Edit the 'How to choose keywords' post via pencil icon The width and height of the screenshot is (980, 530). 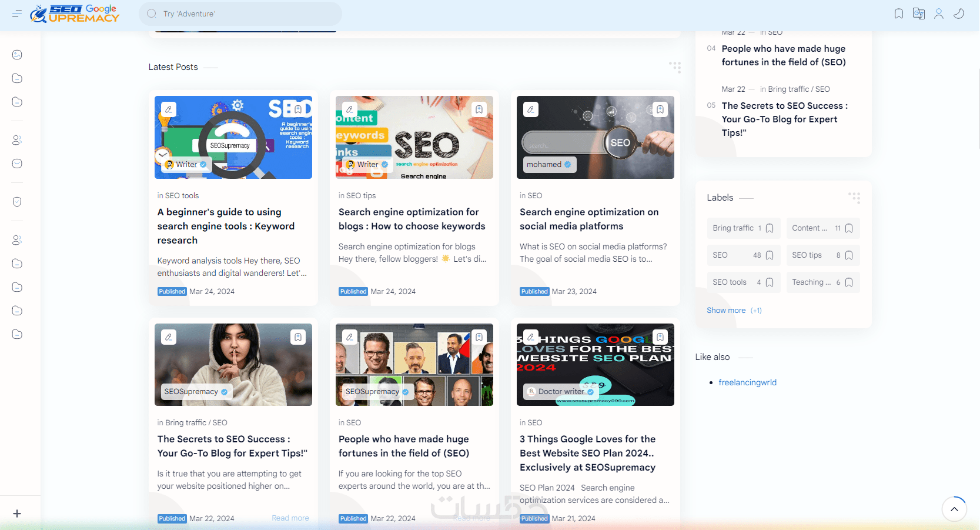click(x=350, y=109)
